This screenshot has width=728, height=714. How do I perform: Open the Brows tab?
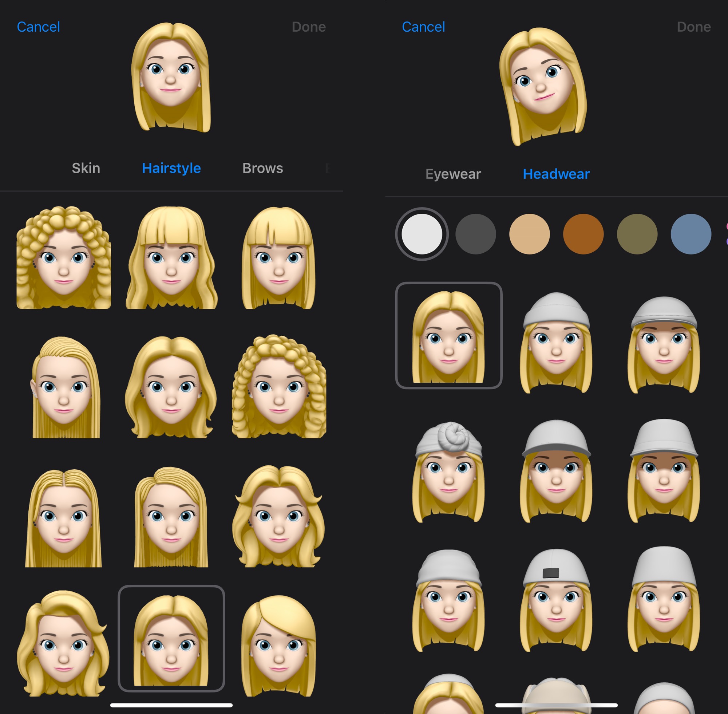tap(262, 168)
